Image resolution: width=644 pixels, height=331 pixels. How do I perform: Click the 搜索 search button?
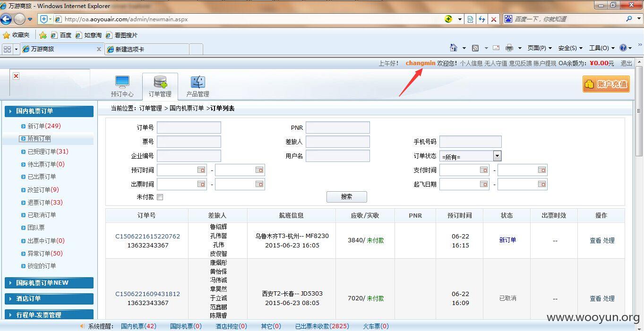[346, 197]
